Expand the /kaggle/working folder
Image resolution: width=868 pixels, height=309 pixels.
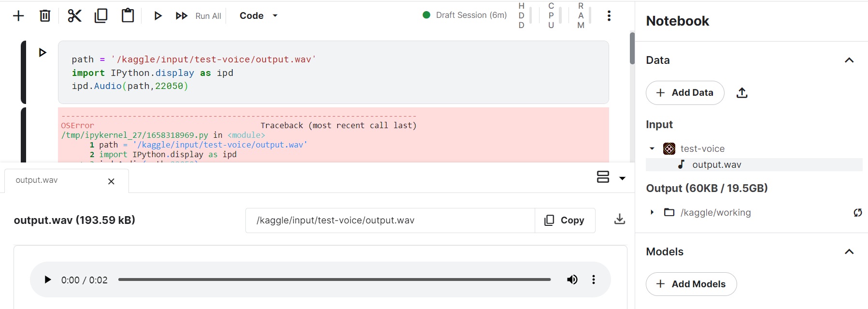point(652,212)
